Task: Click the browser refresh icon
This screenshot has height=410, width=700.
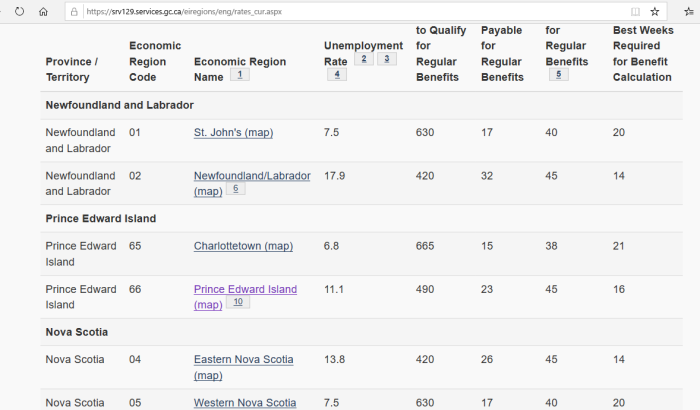Action: [x=19, y=12]
